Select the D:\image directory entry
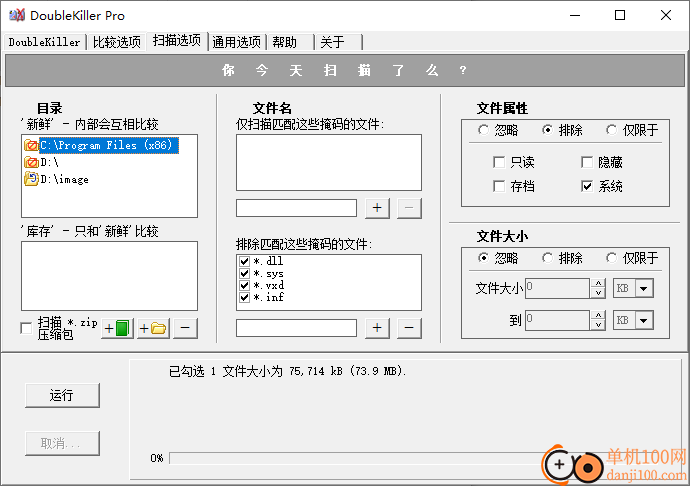The height and width of the screenshot is (486, 690). point(64,179)
